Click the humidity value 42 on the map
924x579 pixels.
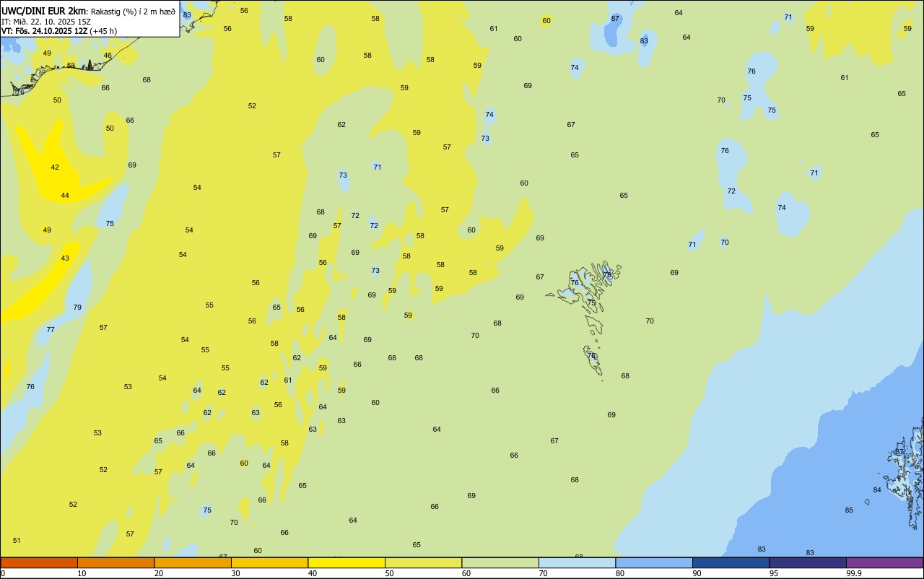pyautogui.click(x=55, y=167)
